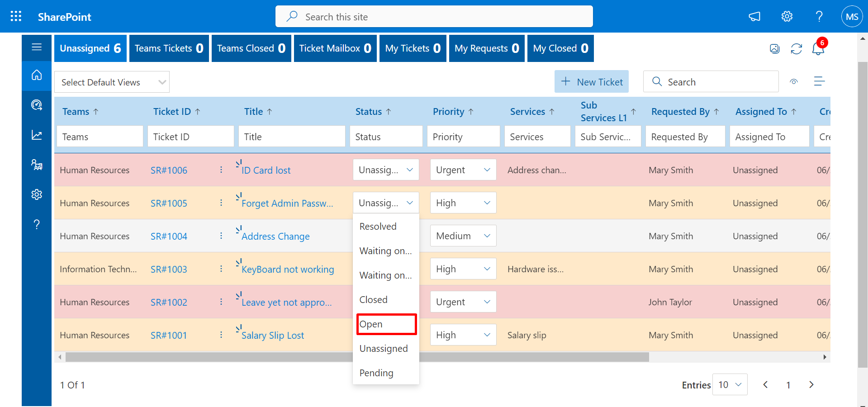Sort by the Status column header
Screen dimensions: 868x407
(373, 112)
